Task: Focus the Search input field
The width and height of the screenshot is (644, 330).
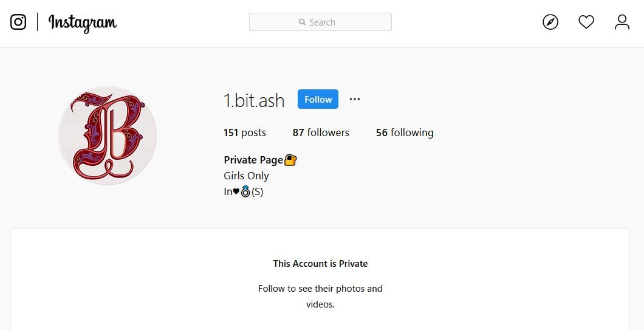Action: coord(320,22)
